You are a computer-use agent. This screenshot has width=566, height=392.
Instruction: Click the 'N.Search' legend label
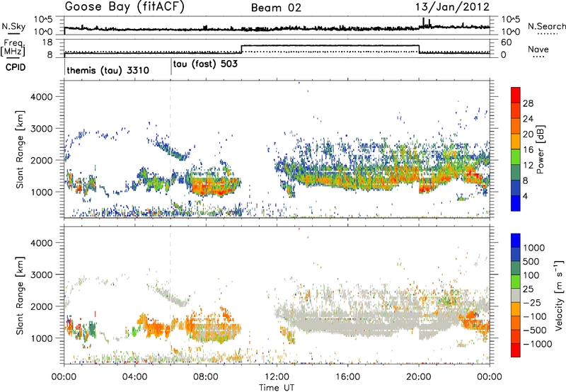(546, 26)
